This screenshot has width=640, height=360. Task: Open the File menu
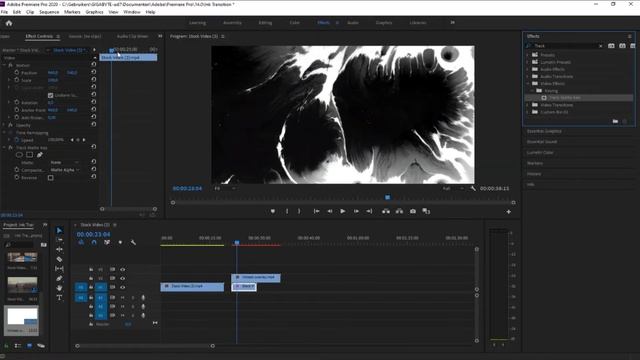tap(4, 12)
